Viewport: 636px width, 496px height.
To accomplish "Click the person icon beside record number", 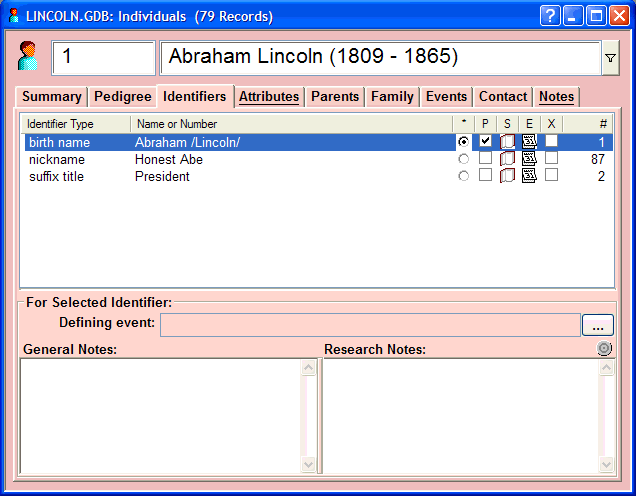I will [x=28, y=57].
